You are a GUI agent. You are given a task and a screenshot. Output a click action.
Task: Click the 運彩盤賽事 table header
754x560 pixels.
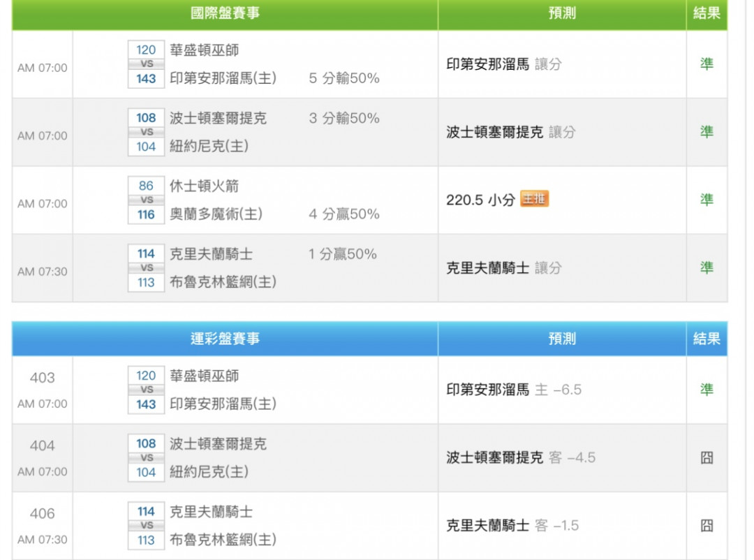[225, 339]
